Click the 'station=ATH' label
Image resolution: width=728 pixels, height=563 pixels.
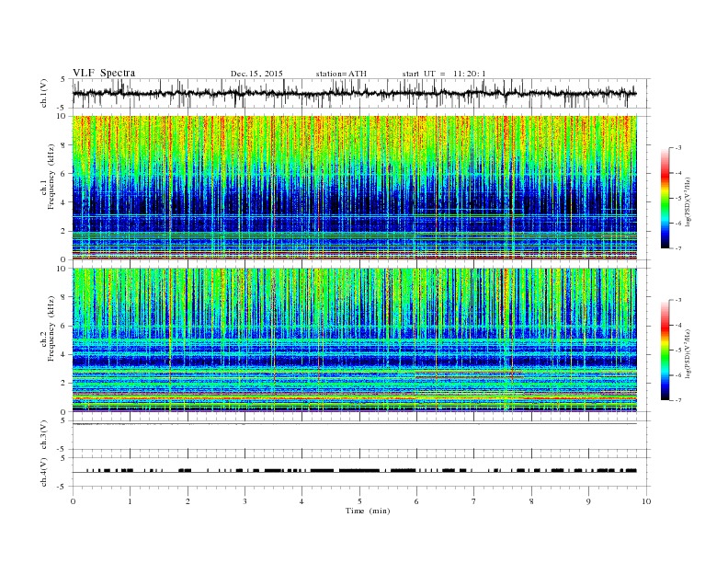341,74
